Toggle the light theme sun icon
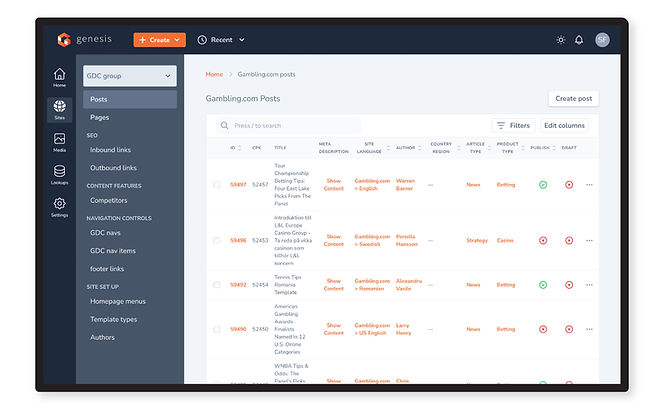The image size is (664, 408). point(561,40)
